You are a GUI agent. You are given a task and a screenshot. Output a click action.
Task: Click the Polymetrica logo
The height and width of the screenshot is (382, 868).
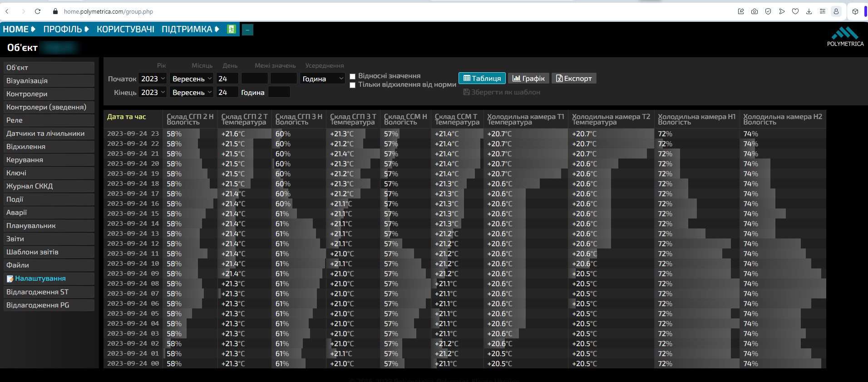pyautogui.click(x=845, y=36)
